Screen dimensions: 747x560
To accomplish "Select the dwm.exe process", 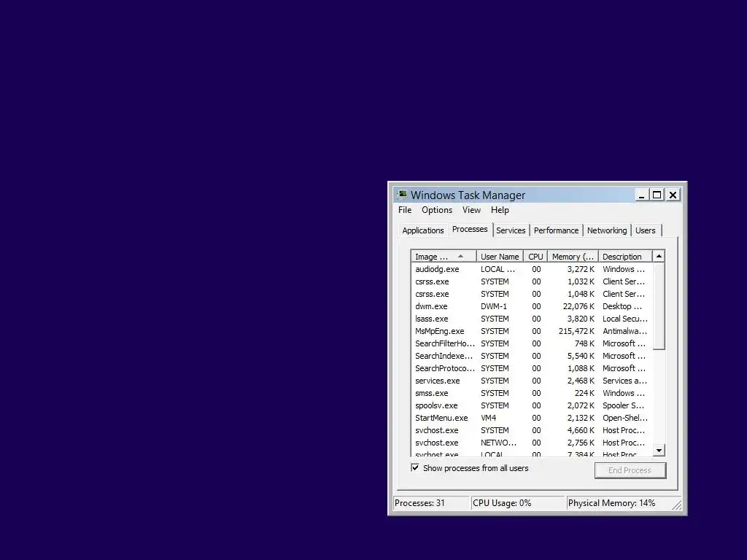I will pos(532,306).
